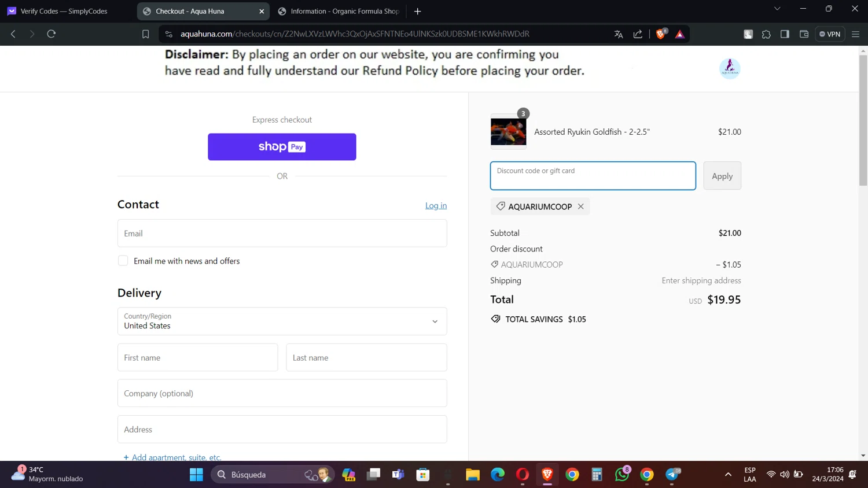The height and width of the screenshot is (488, 868).
Task: Open Calculator from taskbar
Action: (x=597, y=475)
